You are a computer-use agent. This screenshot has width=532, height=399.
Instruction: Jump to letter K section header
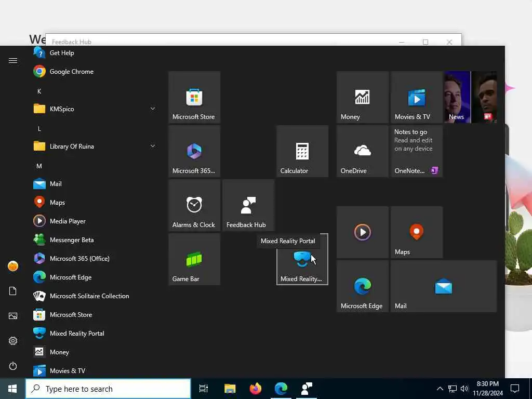[39, 91]
